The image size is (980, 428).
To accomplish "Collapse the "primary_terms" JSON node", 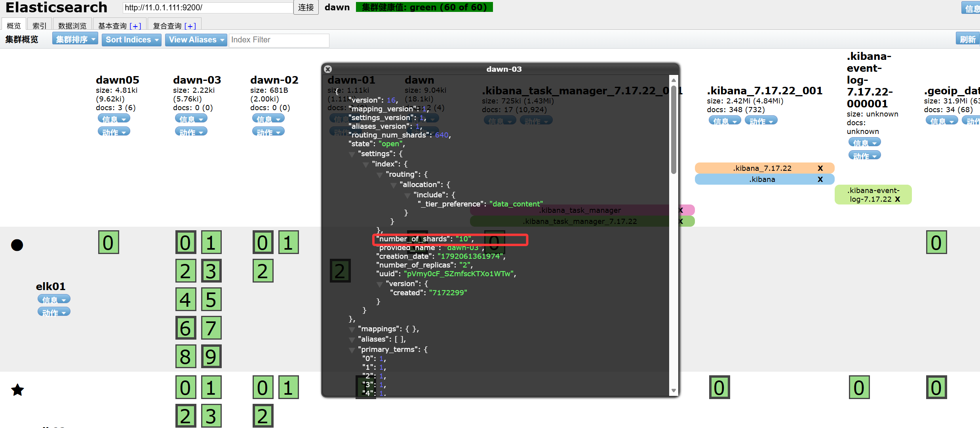I will point(352,350).
